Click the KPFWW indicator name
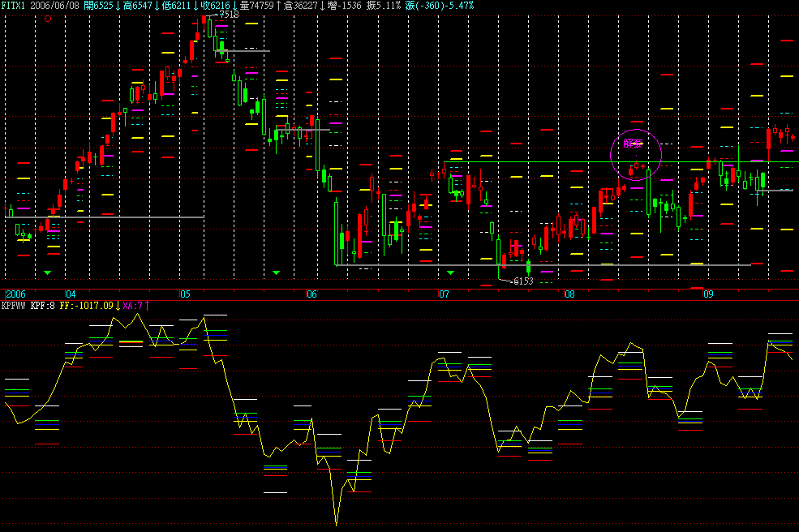The image size is (799, 532). click(14, 306)
